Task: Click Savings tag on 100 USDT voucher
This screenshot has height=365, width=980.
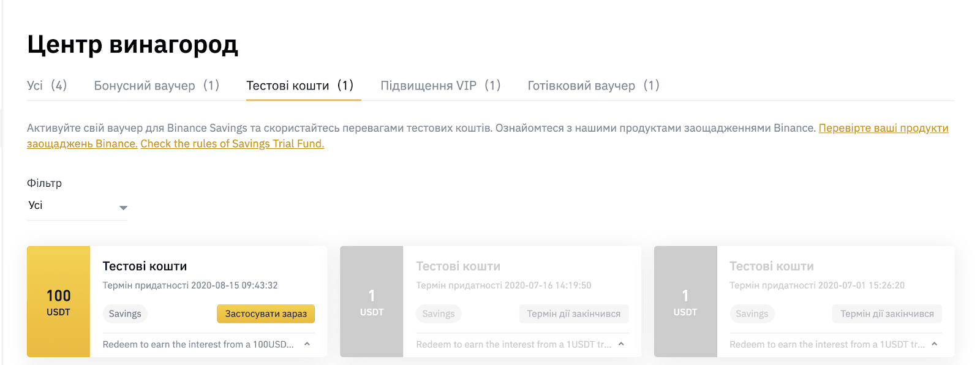Action: click(x=125, y=314)
